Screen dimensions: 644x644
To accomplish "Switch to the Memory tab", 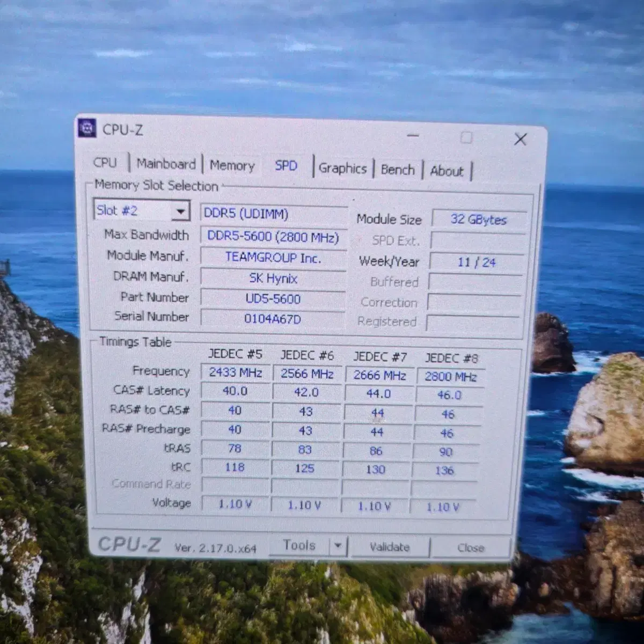I will [x=232, y=165].
